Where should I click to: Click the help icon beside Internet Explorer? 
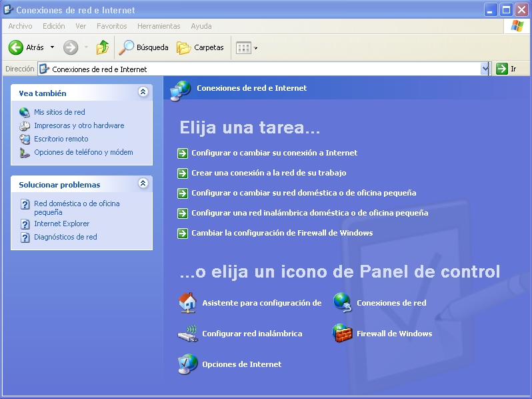(x=25, y=224)
